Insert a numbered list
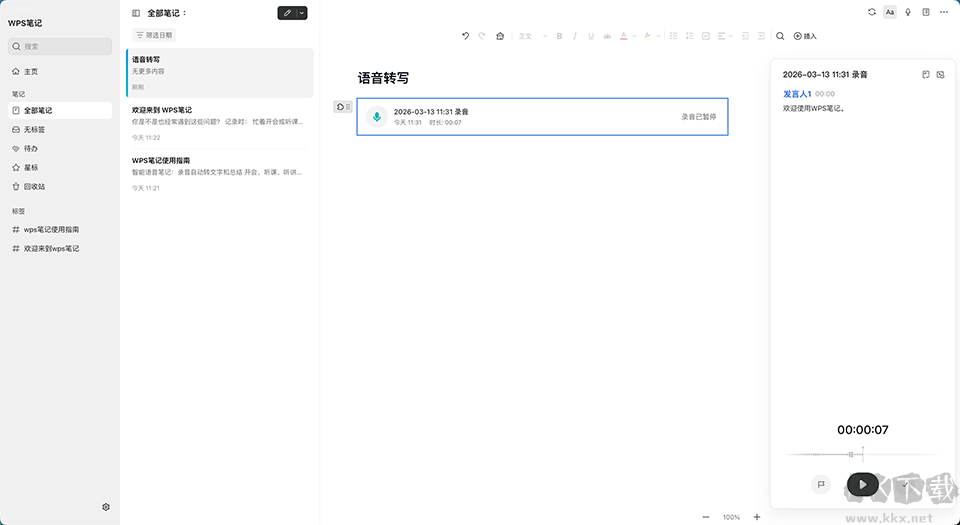 (x=689, y=36)
